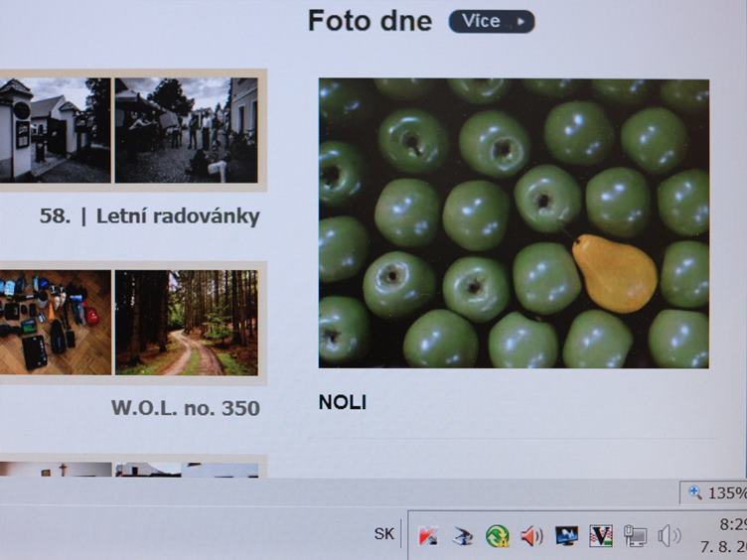Screen dimensions: 747x560
Task: Open the NOLI photo title link
Action: pyautogui.click(x=342, y=403)
